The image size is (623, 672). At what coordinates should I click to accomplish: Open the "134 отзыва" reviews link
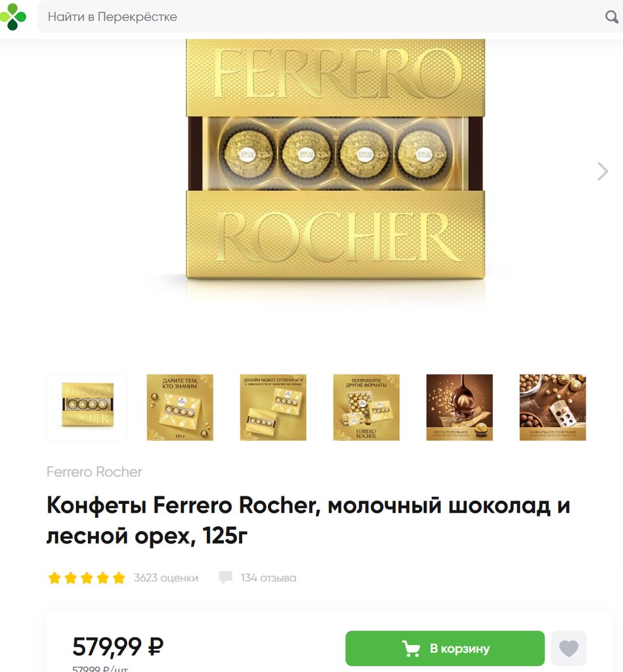pyautogui.click(x=269, y=577)
